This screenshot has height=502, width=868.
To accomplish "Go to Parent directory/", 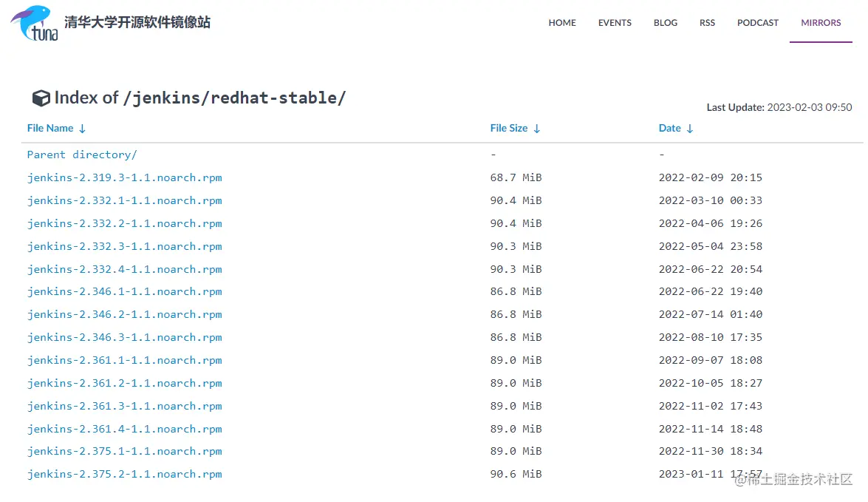I will coord(82,155).
